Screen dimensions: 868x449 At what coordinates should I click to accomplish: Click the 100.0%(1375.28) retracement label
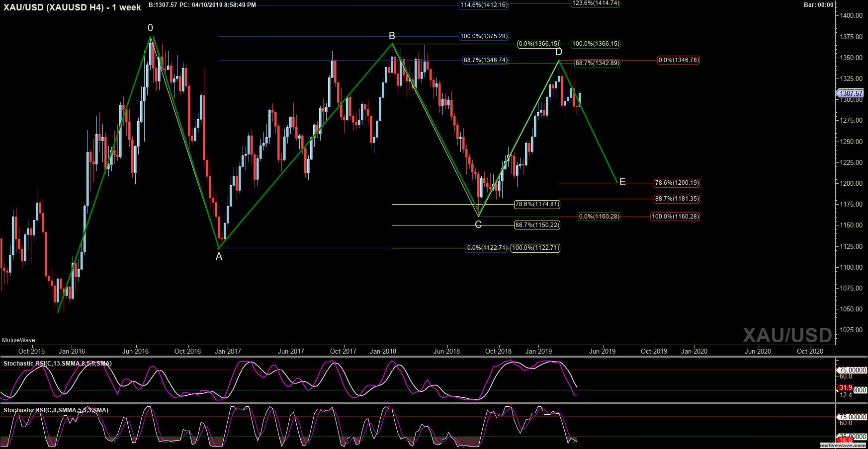click(x=484, y=36)
